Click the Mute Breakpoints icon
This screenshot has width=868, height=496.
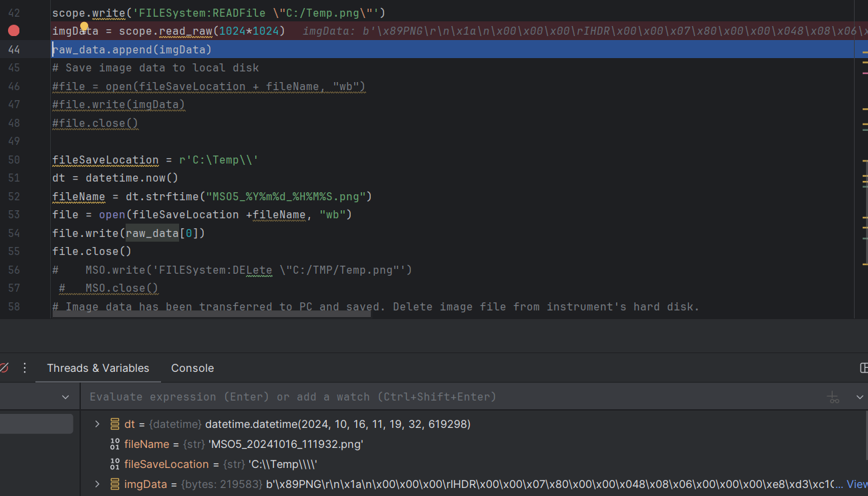(x=3, y=368)
